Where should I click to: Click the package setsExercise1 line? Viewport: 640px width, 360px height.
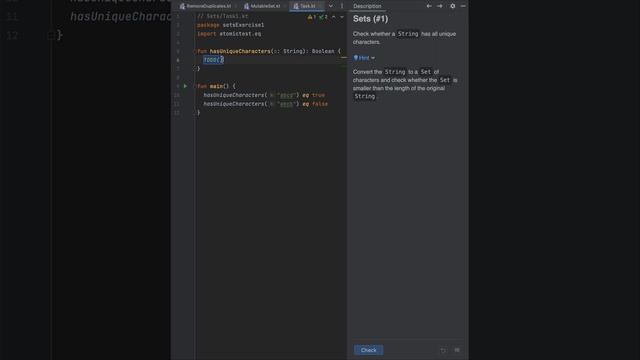click(x=231, y=25)
